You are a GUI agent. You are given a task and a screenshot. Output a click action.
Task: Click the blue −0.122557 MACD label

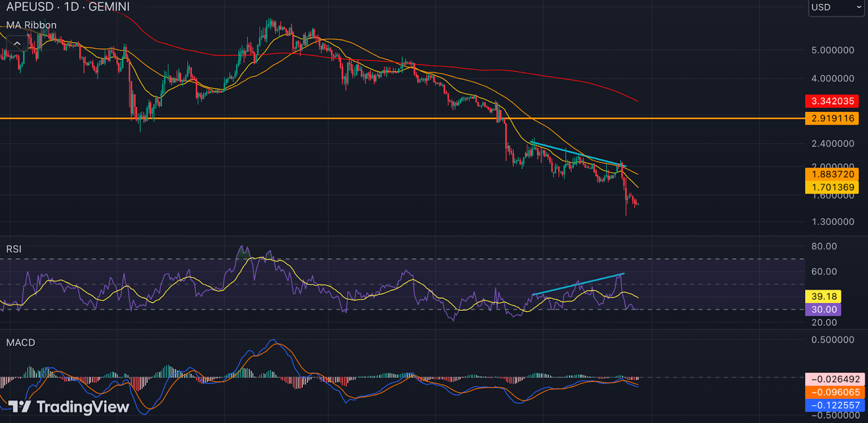[835, 405]
